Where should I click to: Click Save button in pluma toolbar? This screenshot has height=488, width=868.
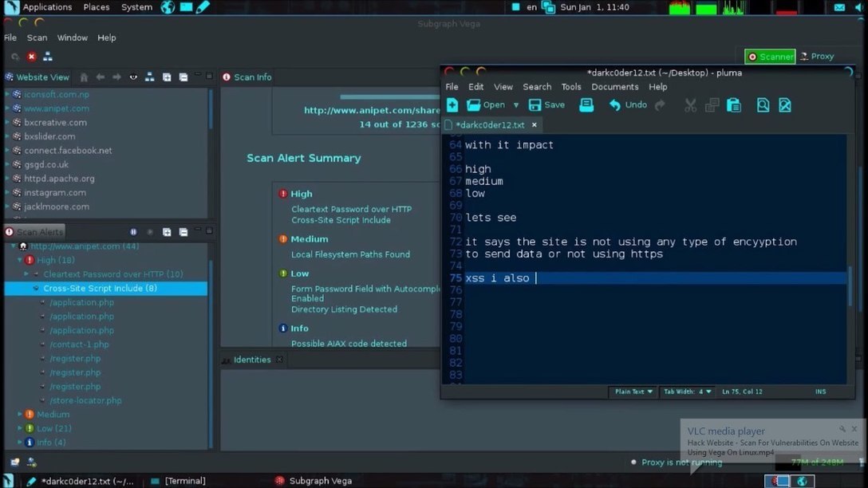pos(546,104)
